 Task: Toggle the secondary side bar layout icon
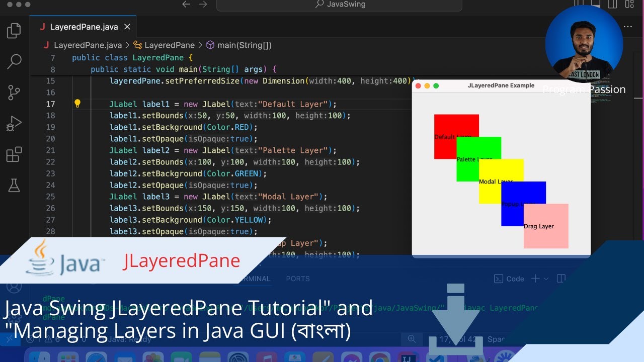point(612,4)
